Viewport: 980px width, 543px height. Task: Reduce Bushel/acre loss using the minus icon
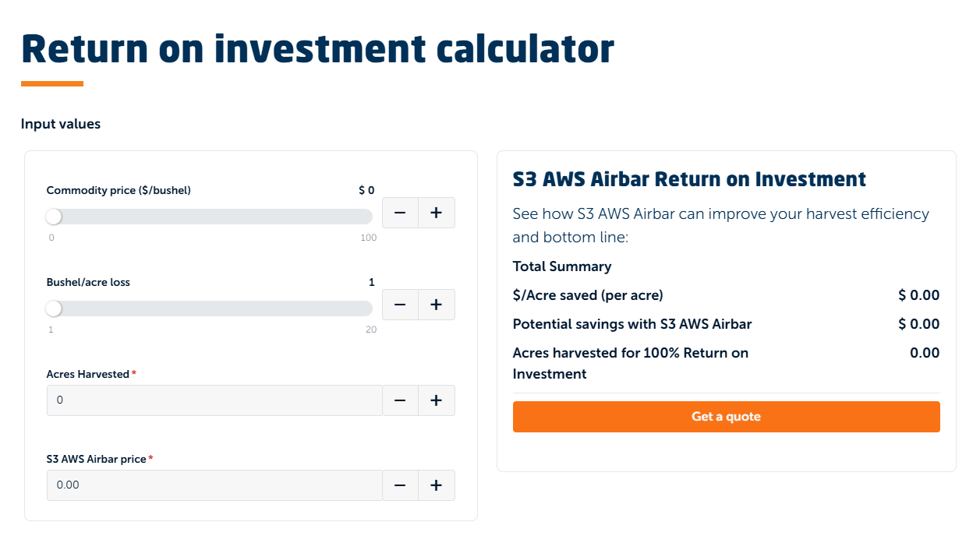point(400,305)
